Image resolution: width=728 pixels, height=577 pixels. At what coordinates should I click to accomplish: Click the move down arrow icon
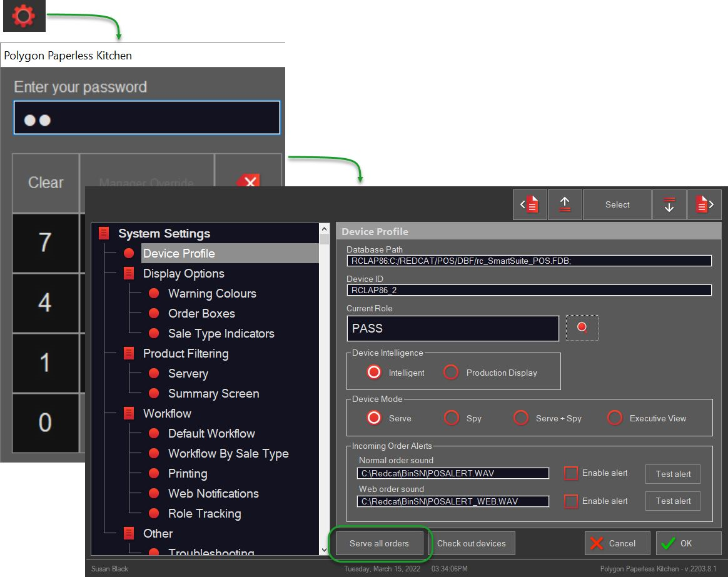click(669, 204)
